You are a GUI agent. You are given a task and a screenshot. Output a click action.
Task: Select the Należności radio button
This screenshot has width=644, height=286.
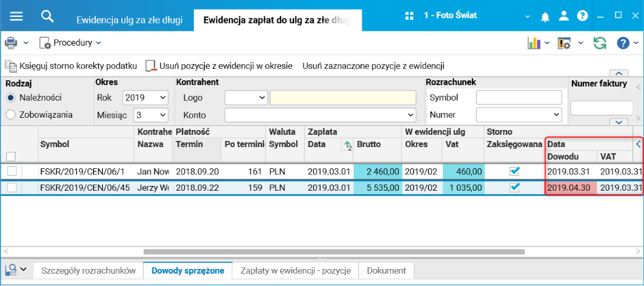click(x=11, y=98)
